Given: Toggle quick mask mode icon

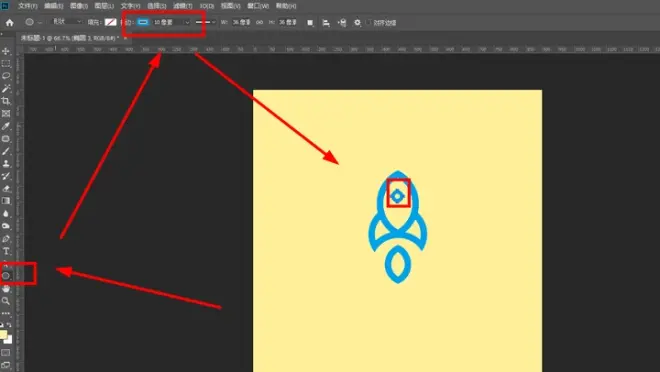Looking at the screenshot, I should pyautogui.click(x=5, y=353).
